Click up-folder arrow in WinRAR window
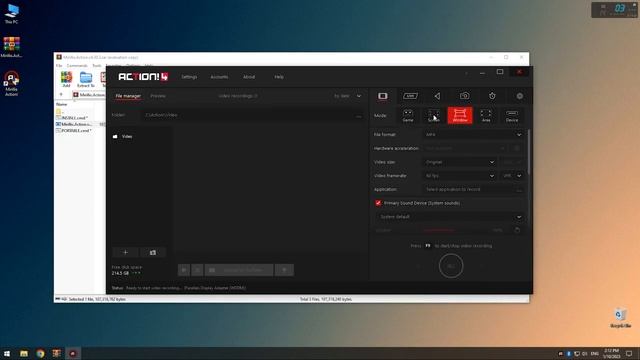Viewport: 640px width, 360px height. (61, 94)
